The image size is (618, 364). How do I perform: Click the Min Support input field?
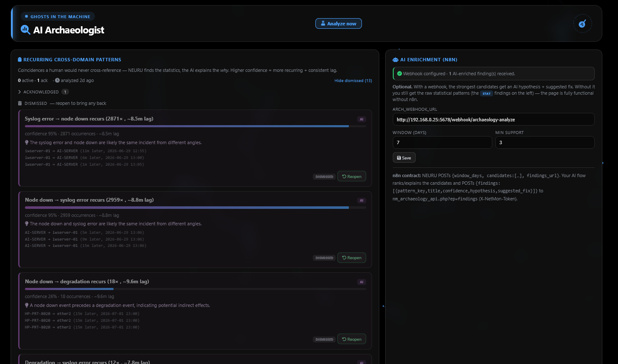545,142
